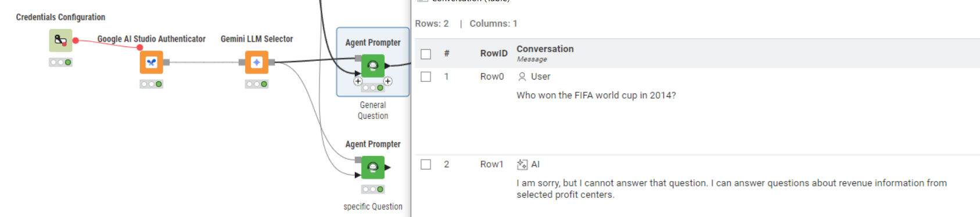Click the RowID column header
The image size is (980, 217).
(x=494, y=53)
